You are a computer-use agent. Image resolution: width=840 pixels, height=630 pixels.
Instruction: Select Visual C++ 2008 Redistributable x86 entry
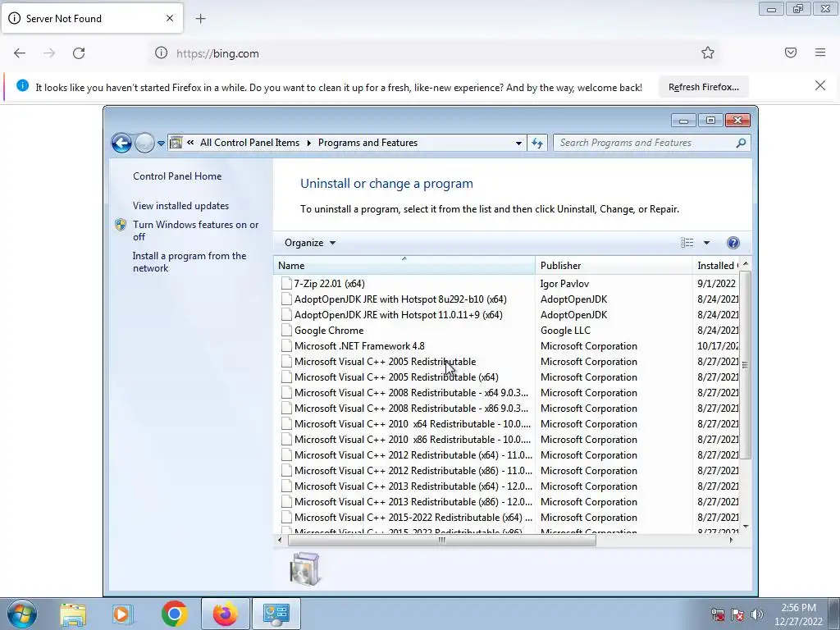point(411,408)
